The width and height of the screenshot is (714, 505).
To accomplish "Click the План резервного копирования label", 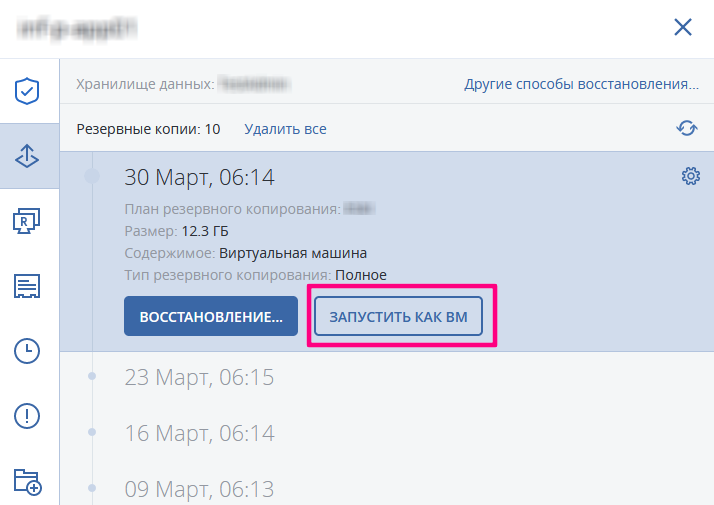I will click(x=233, y=209).
